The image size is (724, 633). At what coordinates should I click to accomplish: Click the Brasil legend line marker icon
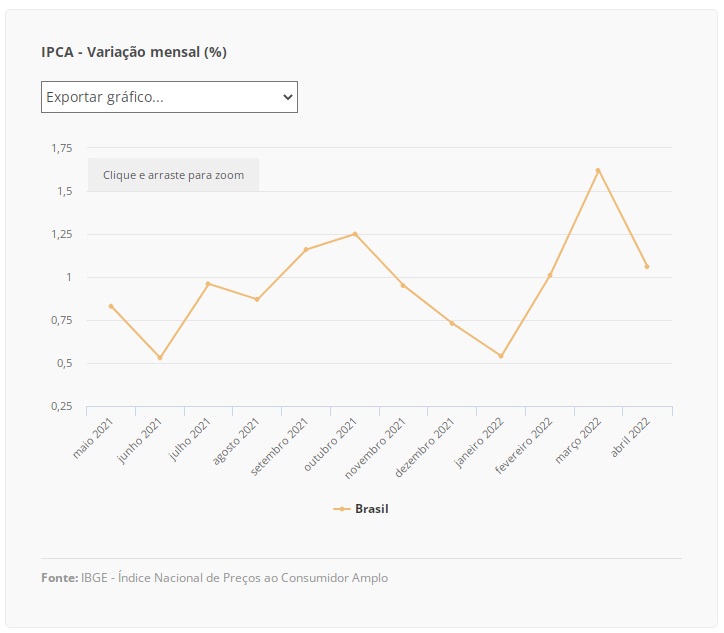click(x=341, y=509)
